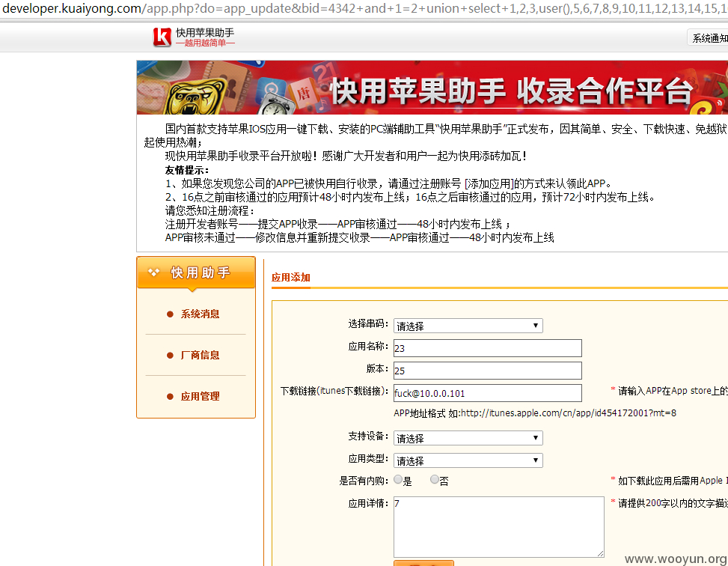The image size is (728, 566).
Task: Click the 请提供200字以内 hint text
Action: pos(673,503)
